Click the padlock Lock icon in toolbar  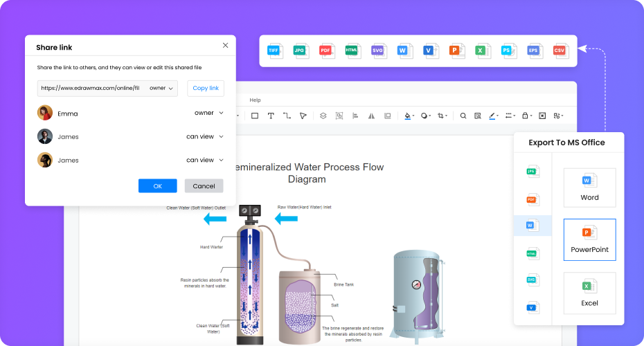[526, 116]
